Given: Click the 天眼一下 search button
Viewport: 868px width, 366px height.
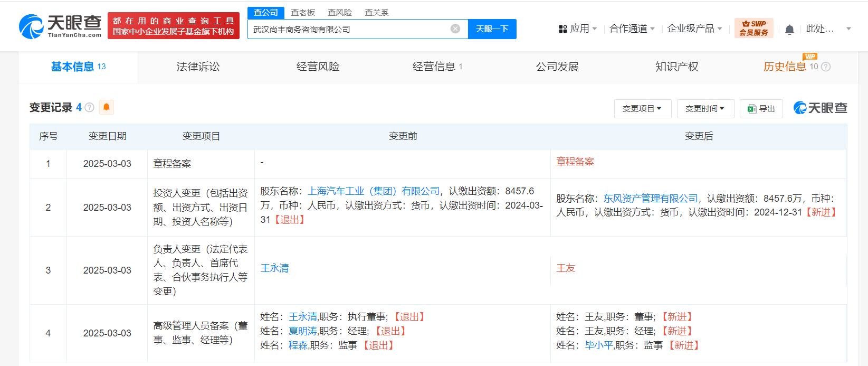Looking at the screenshot, I should (x=492, y=29).
